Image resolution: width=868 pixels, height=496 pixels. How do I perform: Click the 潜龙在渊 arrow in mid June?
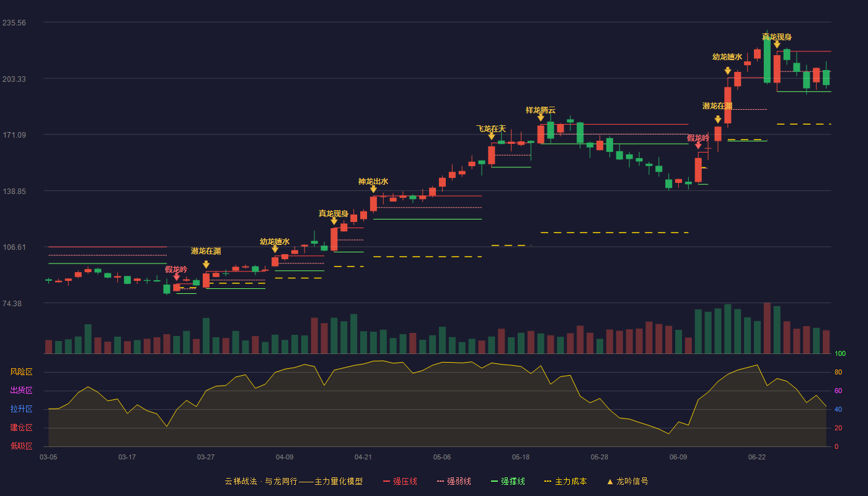718,120
